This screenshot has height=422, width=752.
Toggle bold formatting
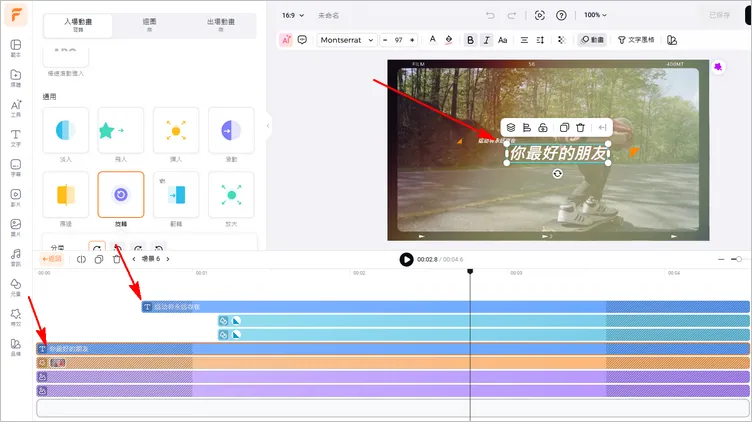point(470,40)
